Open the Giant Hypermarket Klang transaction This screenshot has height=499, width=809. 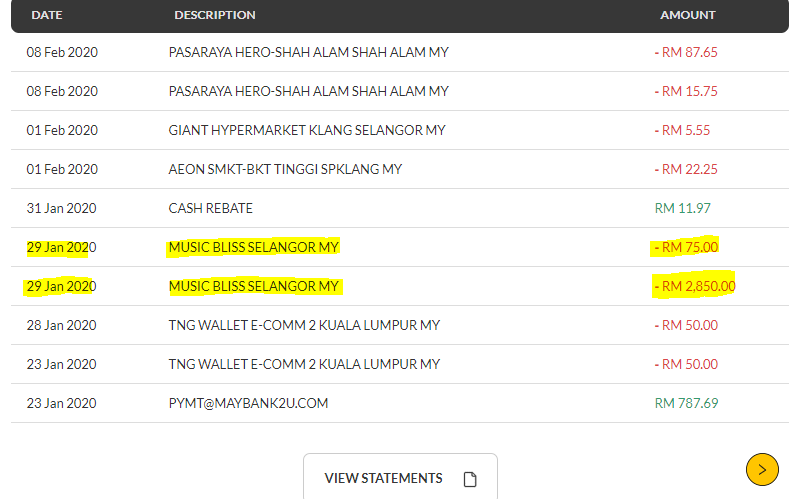coord(307,130)
